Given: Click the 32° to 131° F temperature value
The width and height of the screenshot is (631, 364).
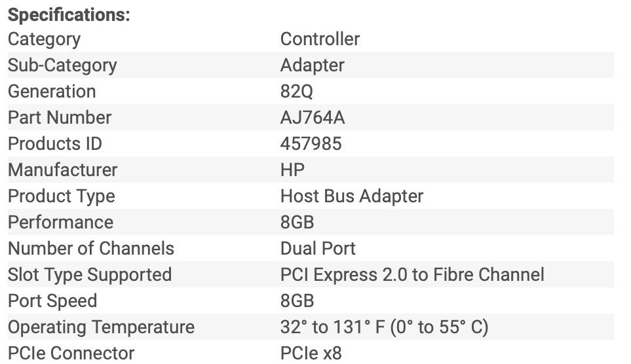Looking at the screenshot, I should pos(384,327).
